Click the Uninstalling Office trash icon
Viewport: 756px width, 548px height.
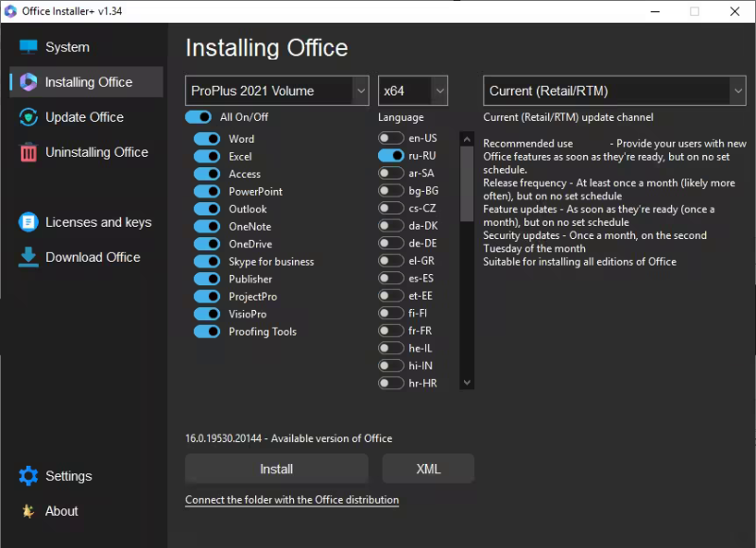coord(28,152)
